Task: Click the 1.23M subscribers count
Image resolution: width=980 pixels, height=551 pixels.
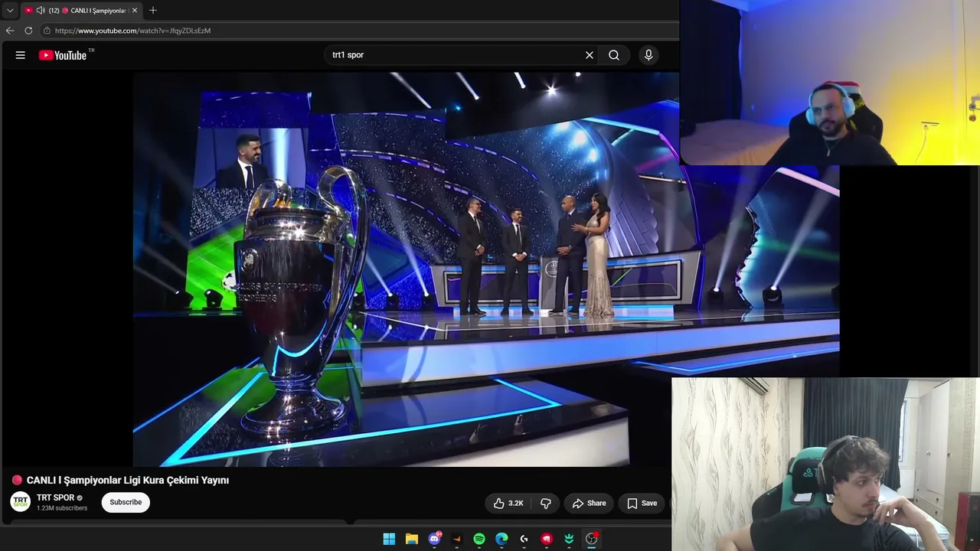Action: pyautogui.click(x=62, y=508)
